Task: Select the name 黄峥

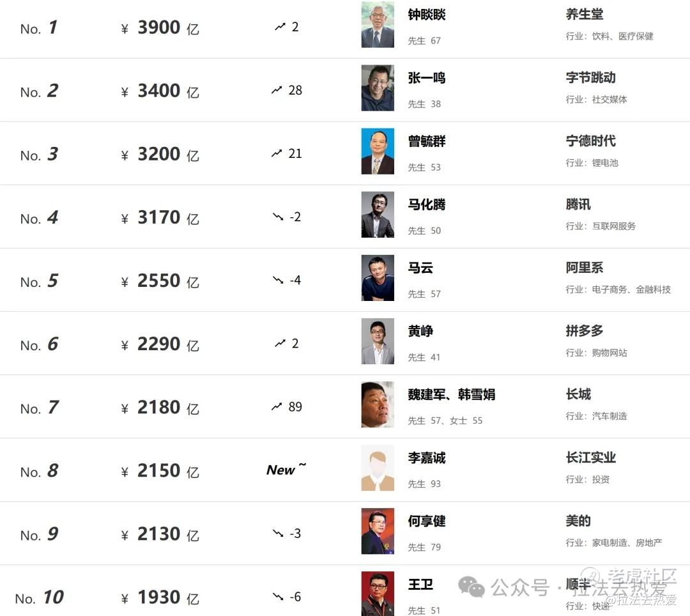Action: coord(420,331)
